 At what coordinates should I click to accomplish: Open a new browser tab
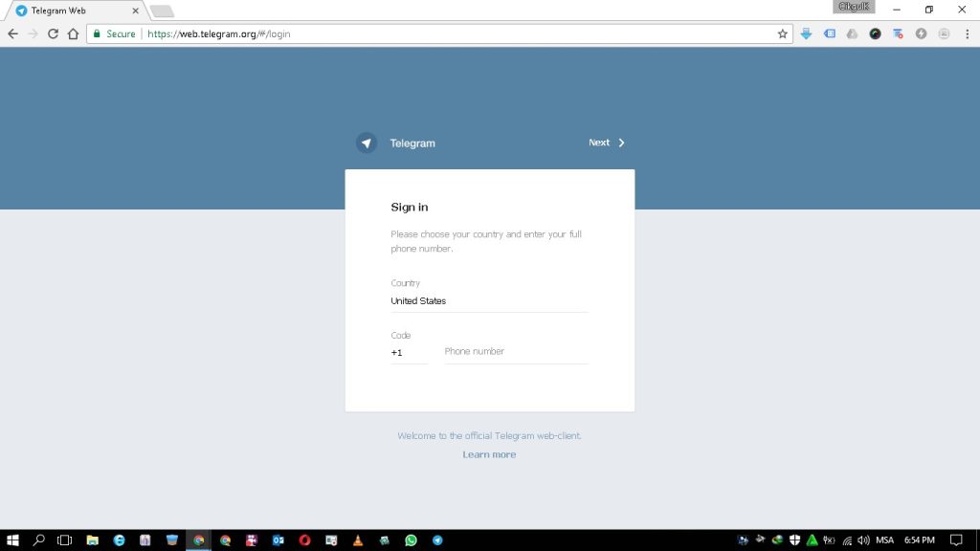(x=162, y=11)
